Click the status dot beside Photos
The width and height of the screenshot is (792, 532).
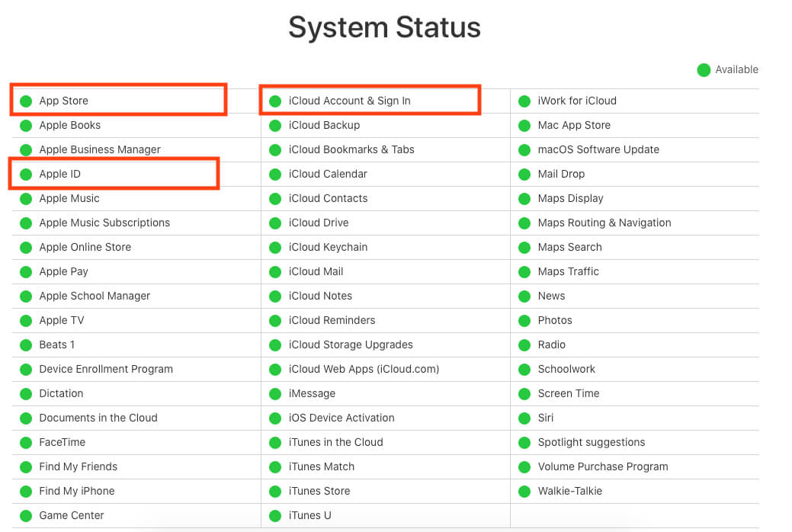coord(524,320)
